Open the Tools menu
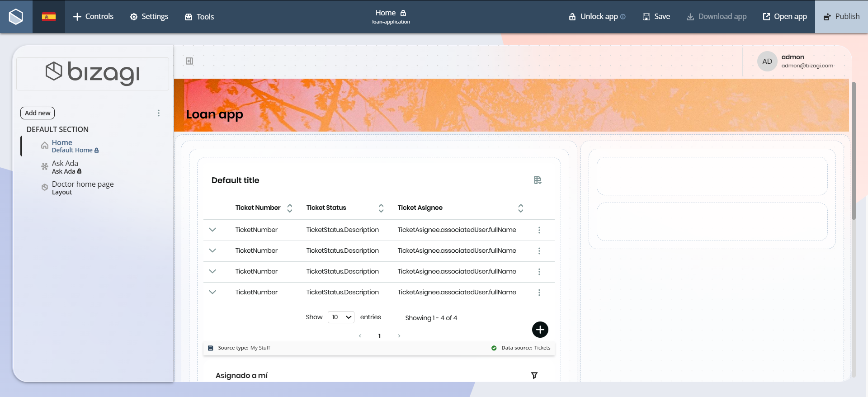The image size is (868, 397). click(x=199, y=17)
